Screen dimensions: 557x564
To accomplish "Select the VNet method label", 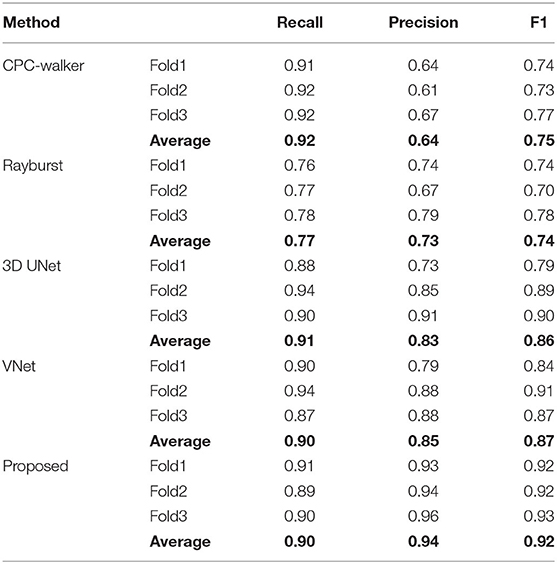I will coord(19,367).
